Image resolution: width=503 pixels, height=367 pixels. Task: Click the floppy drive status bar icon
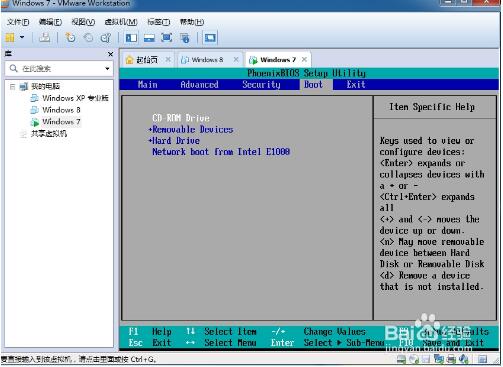(x=426, y=359)
